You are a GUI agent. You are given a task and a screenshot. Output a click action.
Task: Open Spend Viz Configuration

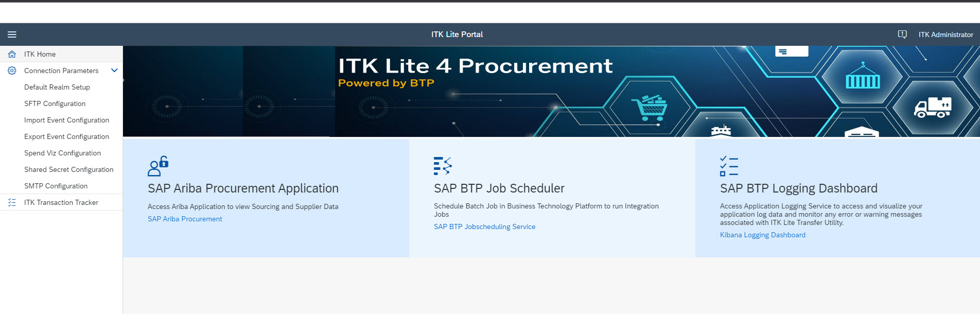click(x=63, y=153)
